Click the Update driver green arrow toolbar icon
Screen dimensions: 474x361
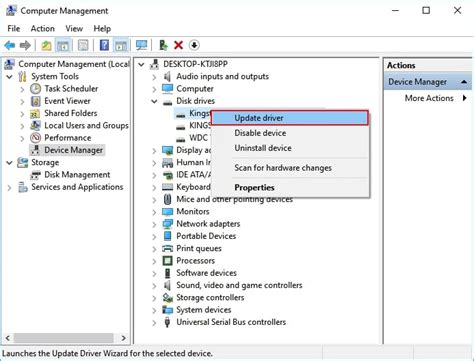163,45
